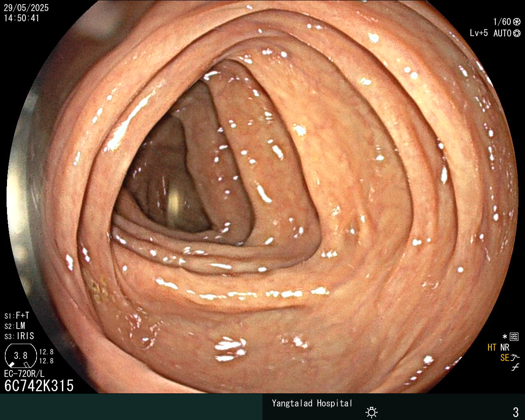This screenshot has width=525, height=420.
Task: Click the S1:F+T switch assignment
Action: click(17, 316)
